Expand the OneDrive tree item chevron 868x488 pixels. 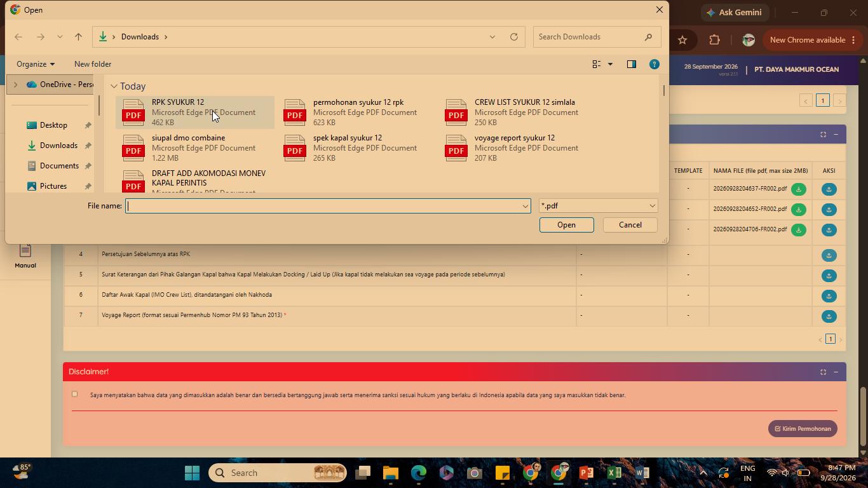point(16,85)
